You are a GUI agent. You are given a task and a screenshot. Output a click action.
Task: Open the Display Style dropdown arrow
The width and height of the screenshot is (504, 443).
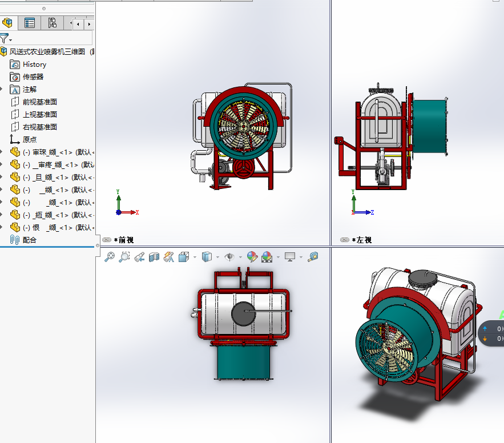pos(218,257)
